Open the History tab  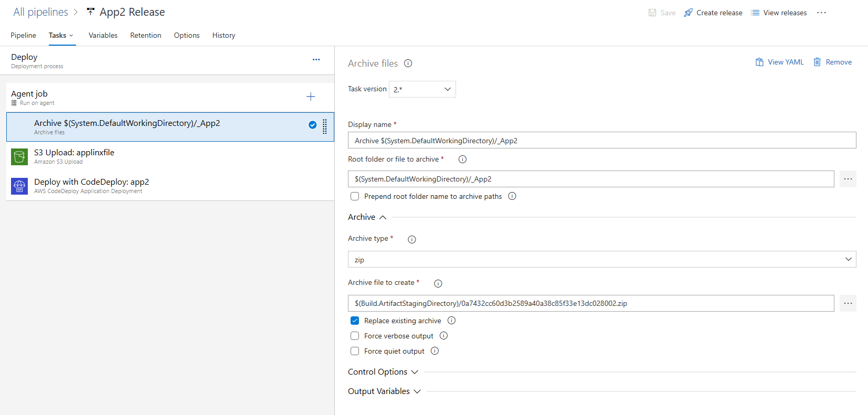point(224,35)
